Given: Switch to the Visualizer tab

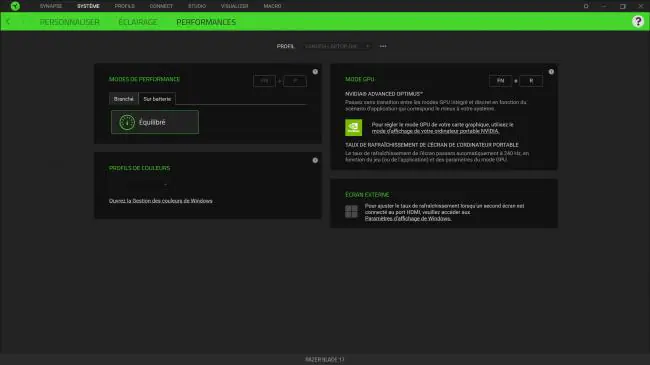Looking at the screenshot, I should coord(235,6).
